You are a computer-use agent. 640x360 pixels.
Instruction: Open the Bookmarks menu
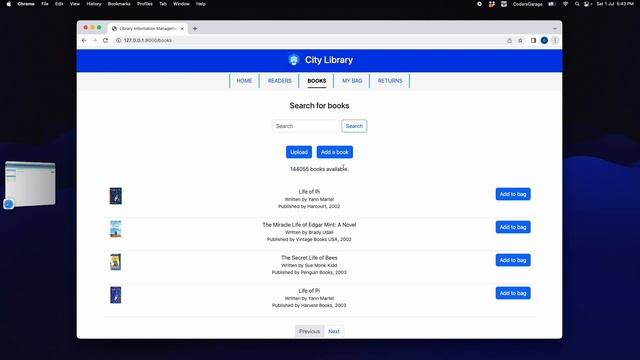click(119, 4)
